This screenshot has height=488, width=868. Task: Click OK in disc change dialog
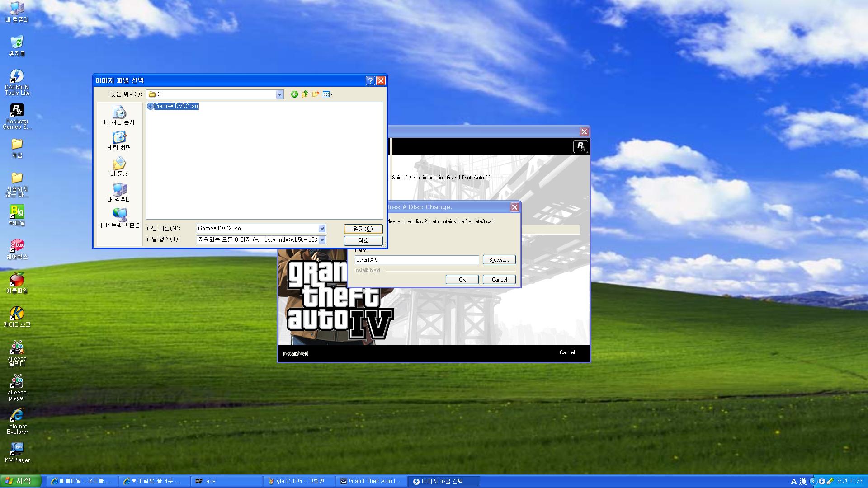(462, 280)
